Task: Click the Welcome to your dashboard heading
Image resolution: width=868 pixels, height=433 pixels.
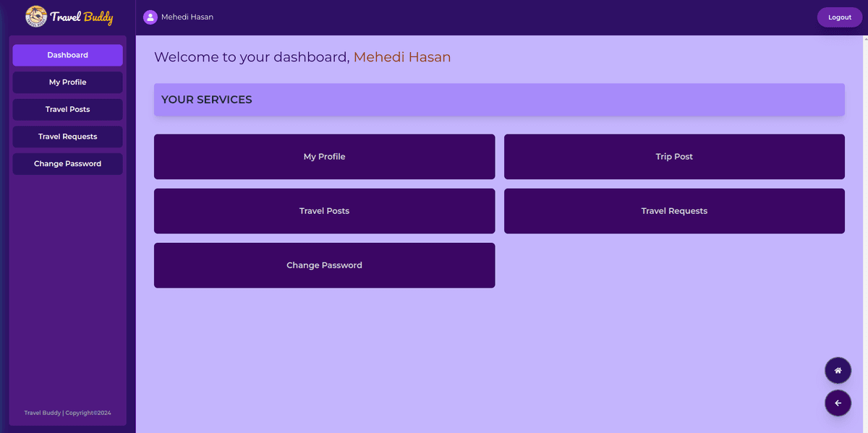Action: pos(302,57)
